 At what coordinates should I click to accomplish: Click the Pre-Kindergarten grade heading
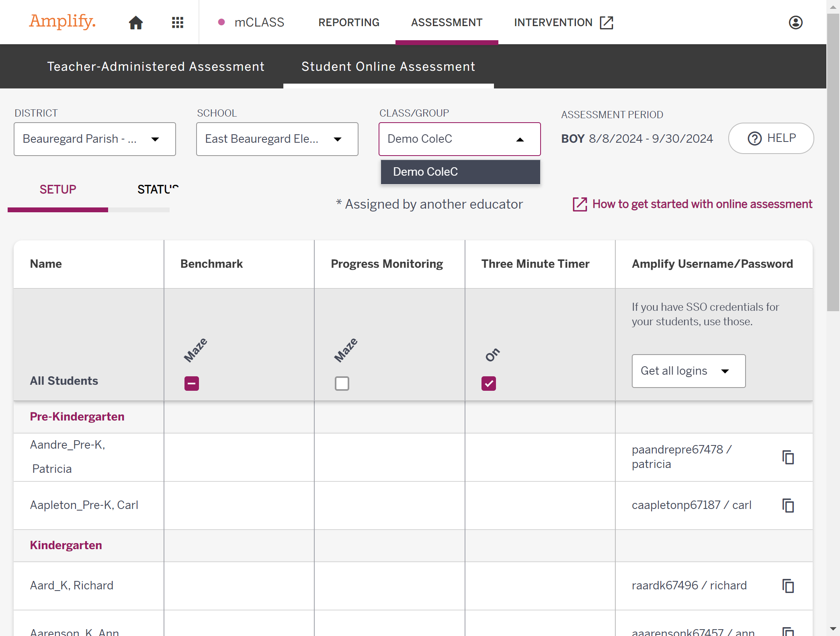77,416
